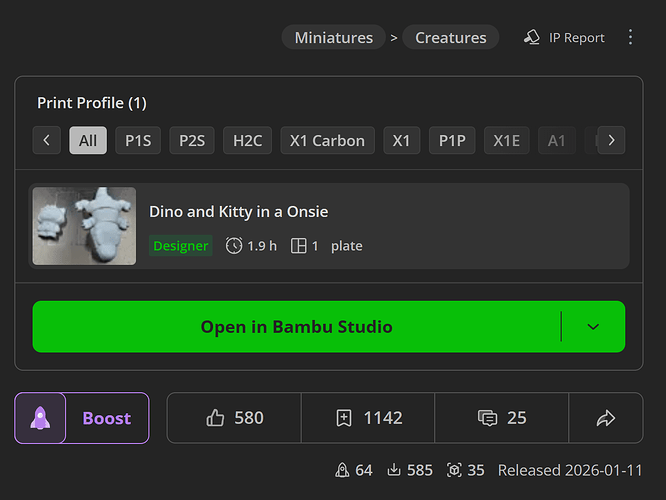Click the share arrow icon
Image resolution: width=666 pixels, height=500 pixels.
click(606, 418)
